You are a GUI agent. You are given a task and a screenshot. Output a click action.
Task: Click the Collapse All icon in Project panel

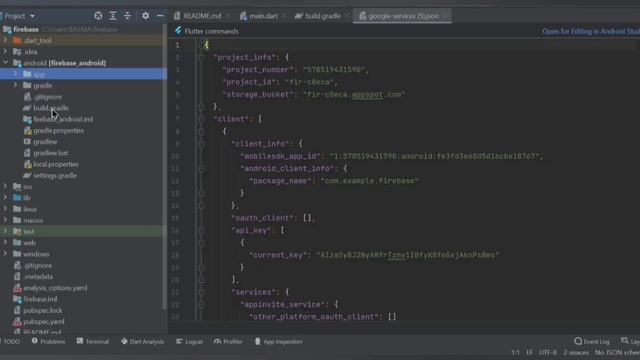127,16
